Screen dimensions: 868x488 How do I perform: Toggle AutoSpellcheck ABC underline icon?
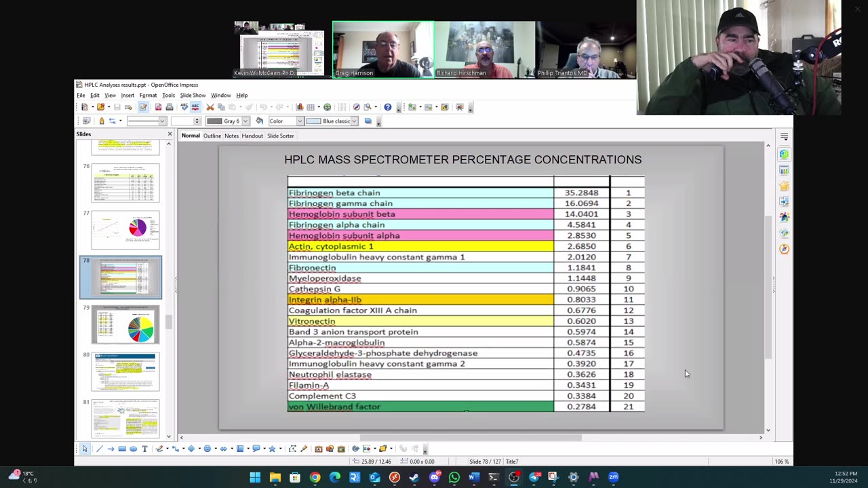195,107
